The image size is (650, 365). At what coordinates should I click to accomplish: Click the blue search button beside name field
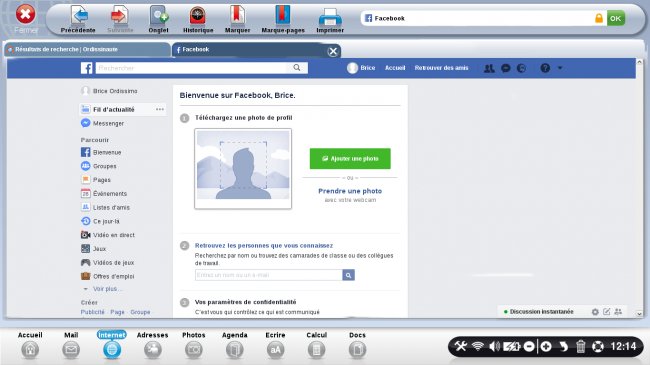click(x=348, y=275)
